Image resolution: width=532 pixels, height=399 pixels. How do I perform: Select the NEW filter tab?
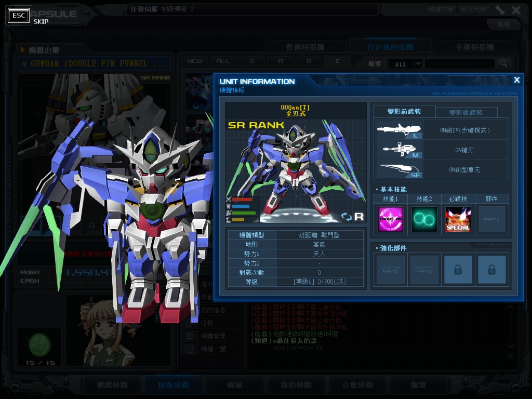coord(194,61)
